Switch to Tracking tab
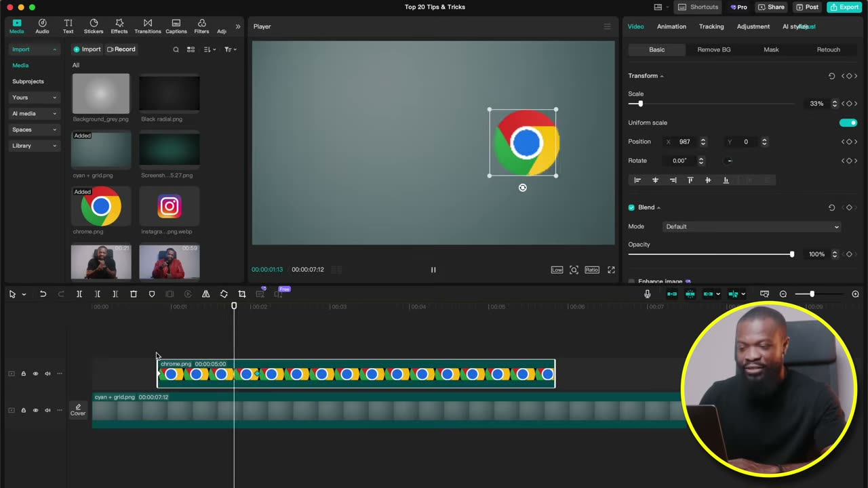 point(711,26)
